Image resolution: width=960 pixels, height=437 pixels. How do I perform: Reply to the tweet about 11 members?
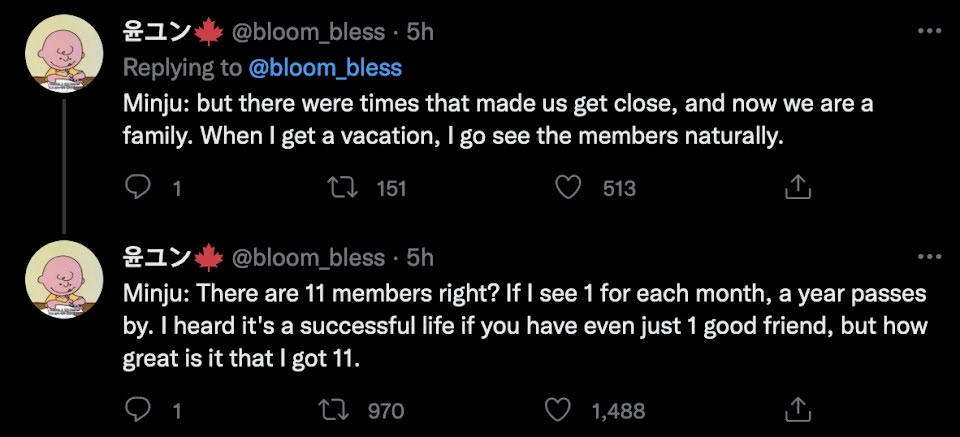[137, 410]
